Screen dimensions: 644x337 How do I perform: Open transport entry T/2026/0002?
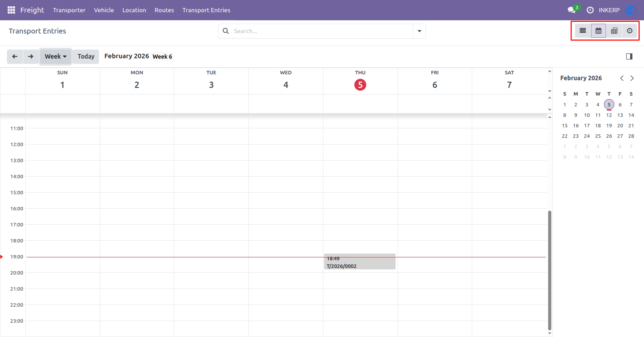click(x=360, y=262)
